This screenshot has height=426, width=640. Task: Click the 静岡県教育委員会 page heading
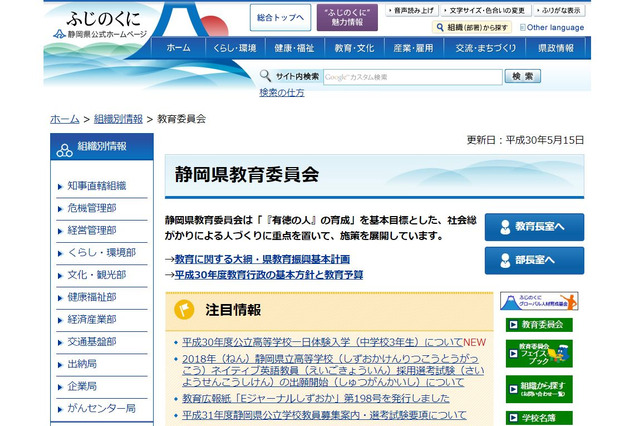click(247, 175)
